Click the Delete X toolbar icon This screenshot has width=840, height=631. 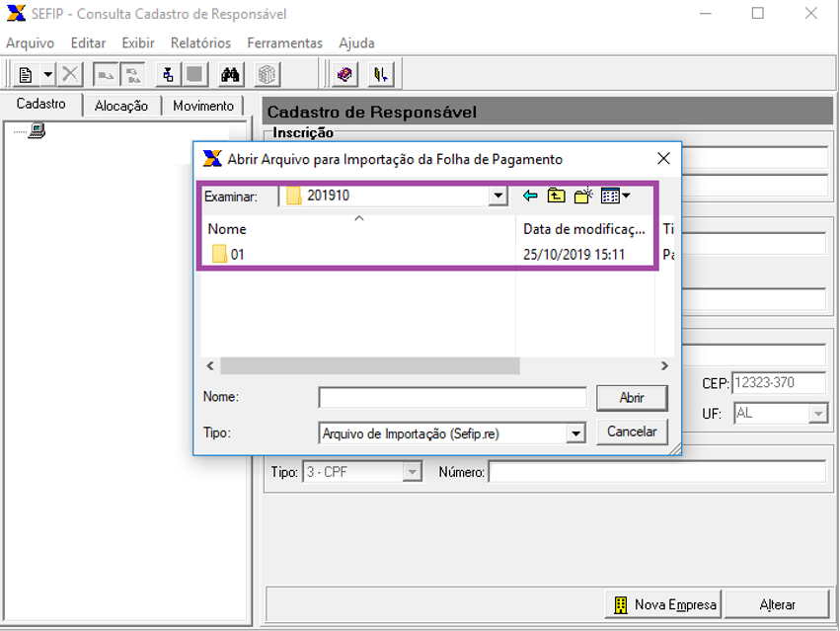coord(70,74)
